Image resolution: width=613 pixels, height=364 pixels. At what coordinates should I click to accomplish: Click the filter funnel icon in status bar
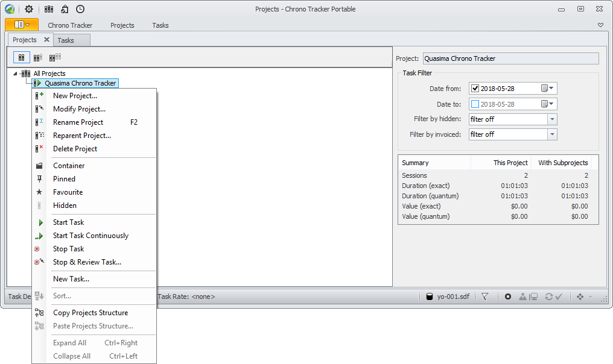point(484,297)
